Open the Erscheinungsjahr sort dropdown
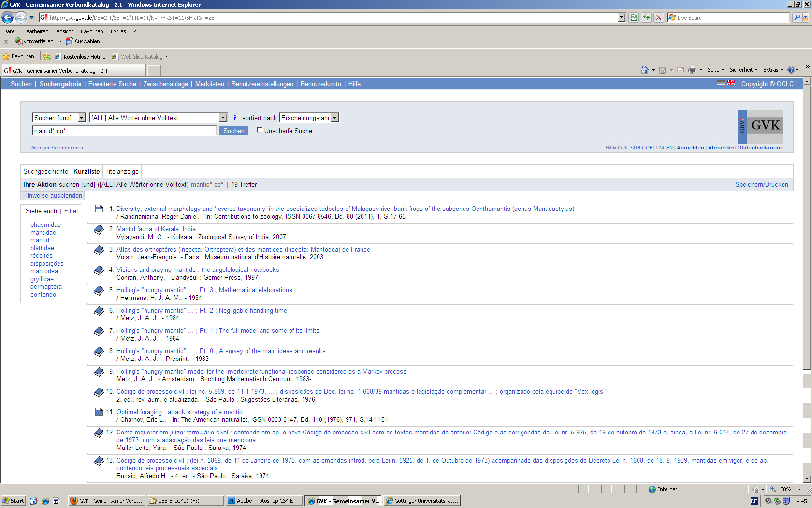This screenshot has height=508, width=812. pyautogui.click(x=335, y=118)
